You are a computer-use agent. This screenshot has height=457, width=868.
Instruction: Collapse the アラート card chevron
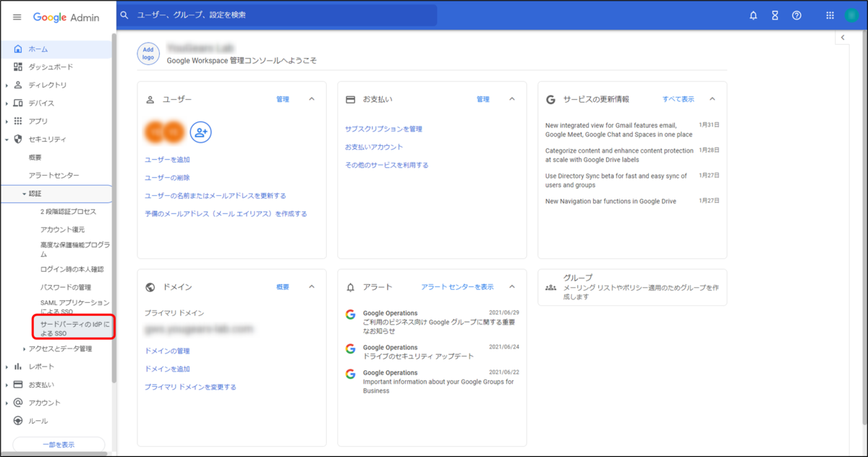512,287
